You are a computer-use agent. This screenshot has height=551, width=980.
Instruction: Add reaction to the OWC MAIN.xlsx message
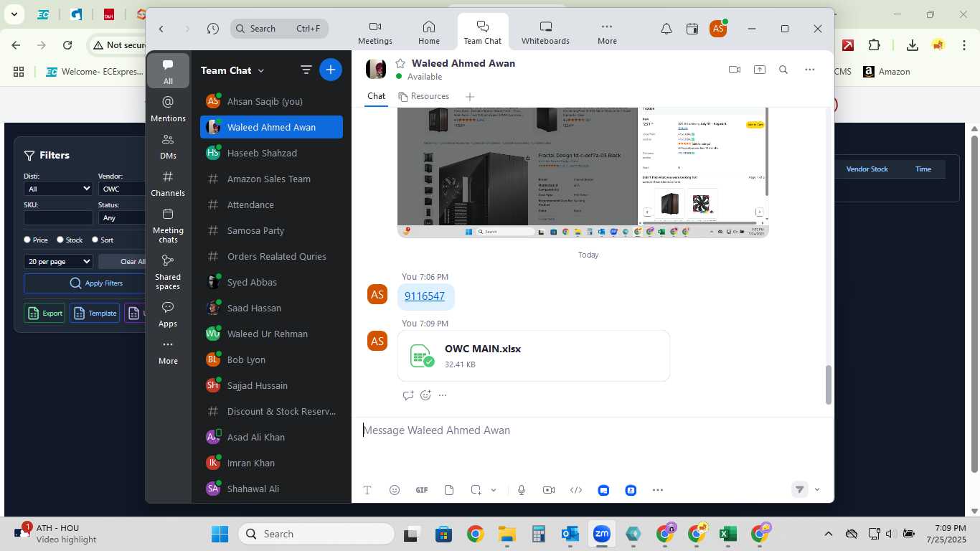(425, 395)
